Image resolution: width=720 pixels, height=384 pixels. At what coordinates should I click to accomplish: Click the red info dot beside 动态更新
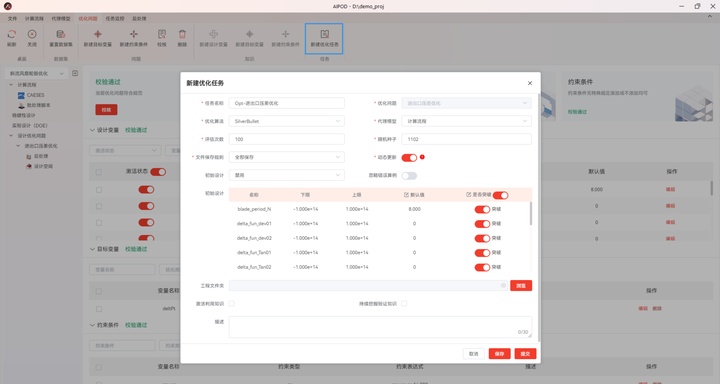click(422, 157)
